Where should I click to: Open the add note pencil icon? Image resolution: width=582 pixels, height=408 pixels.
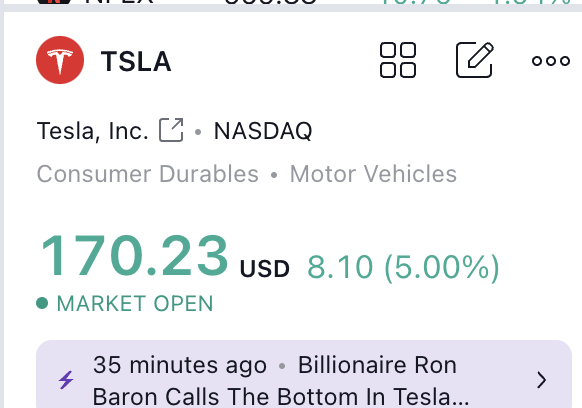(x=475, y=60)
